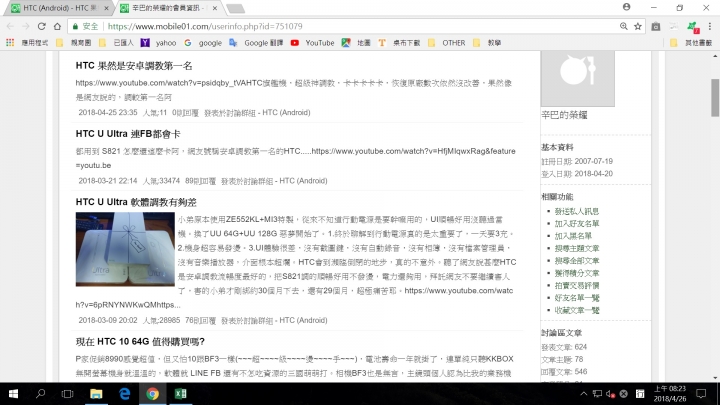Screen dimensions: 720x405
Task: Launch File Explorer from the taskbar
Action: click(96, 394)
